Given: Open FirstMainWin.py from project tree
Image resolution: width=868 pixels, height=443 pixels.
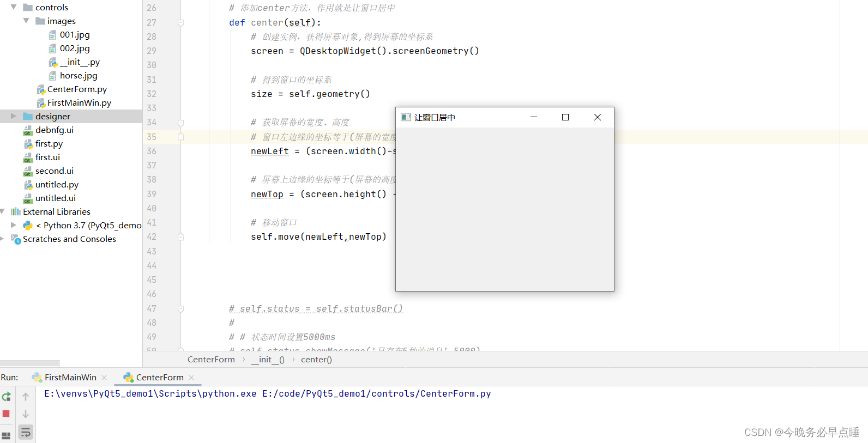Looking at the screenshot, I should 79,102.
